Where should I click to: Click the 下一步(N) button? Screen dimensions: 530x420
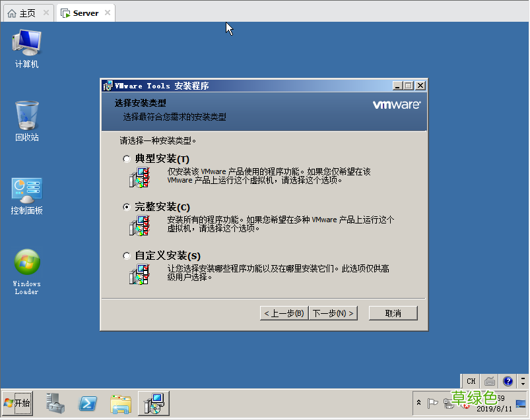tap(334, 313)
